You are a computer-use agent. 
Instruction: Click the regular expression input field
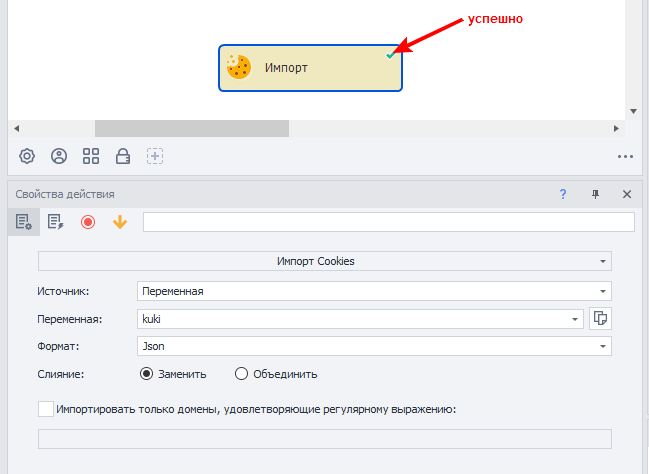click(324, 439)
